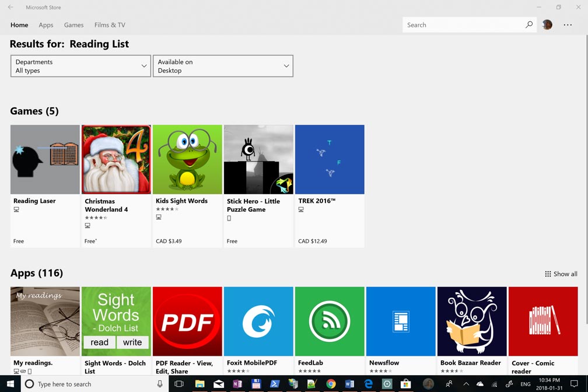The height and width of the screenshot is (392, 588).
Task: Open the taskbar clock and date
Action: coord(549,384)
